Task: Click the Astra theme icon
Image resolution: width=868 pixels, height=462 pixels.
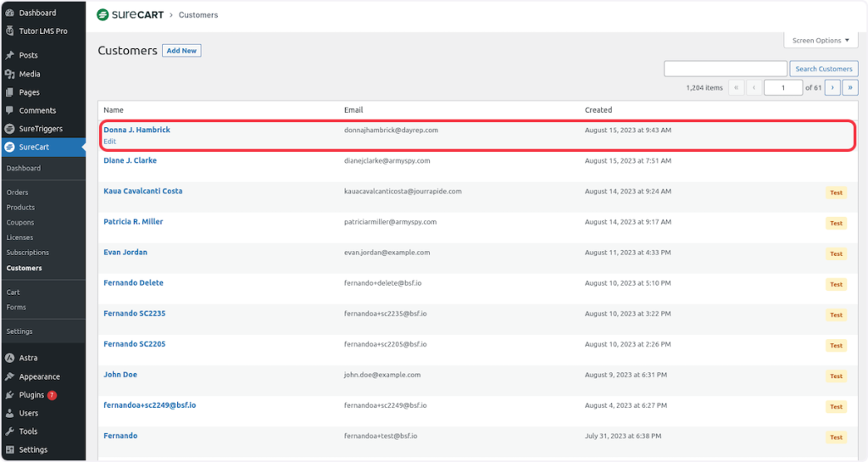Action: pyautogui.click(x=9, y=358)
